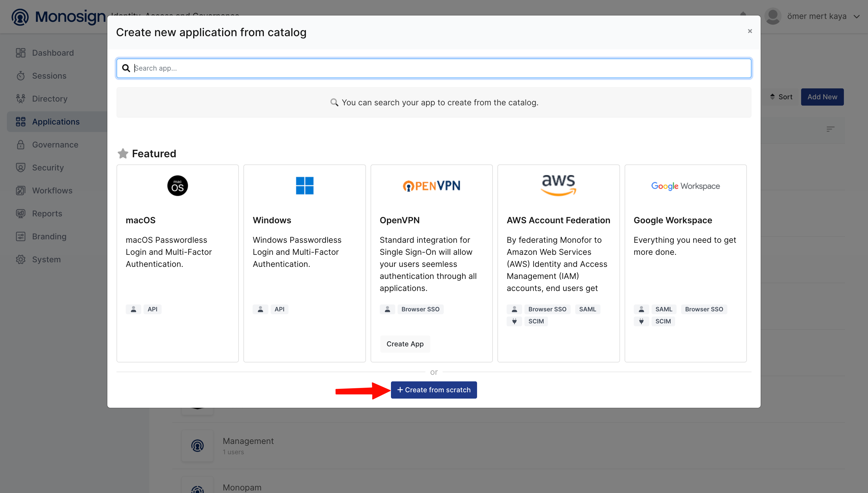Viewport: 868px width, 493px height.
Task: Click SAML tag on Google Workspace card
Action: 664,309
